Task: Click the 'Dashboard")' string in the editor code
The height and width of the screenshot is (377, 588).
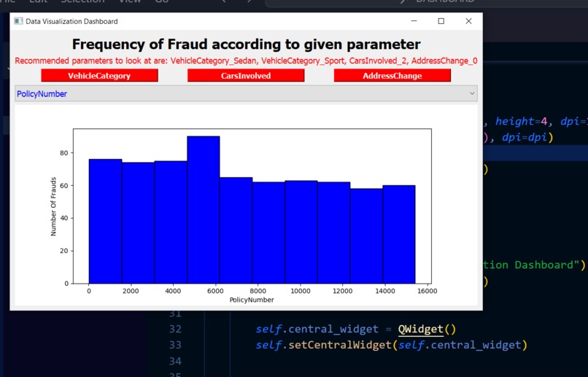Action: pyautogui.click(x=550, y=265)
